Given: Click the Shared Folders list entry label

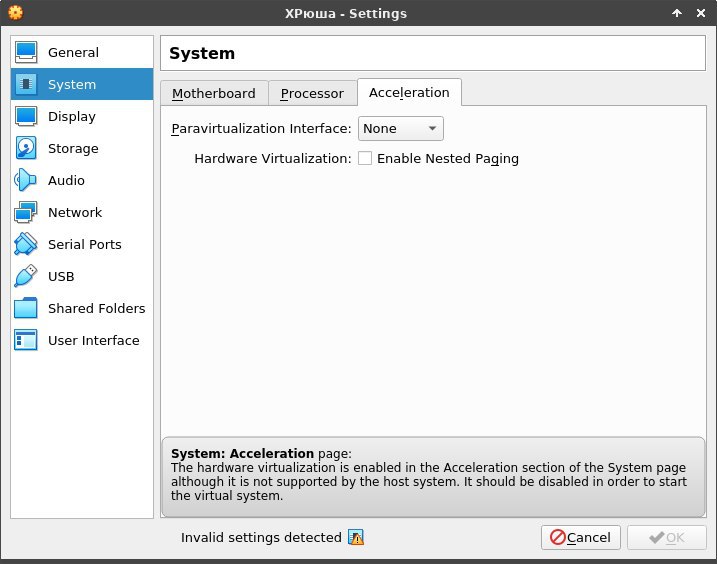Looking at the screenshot, I should click(x=96, y=308).
